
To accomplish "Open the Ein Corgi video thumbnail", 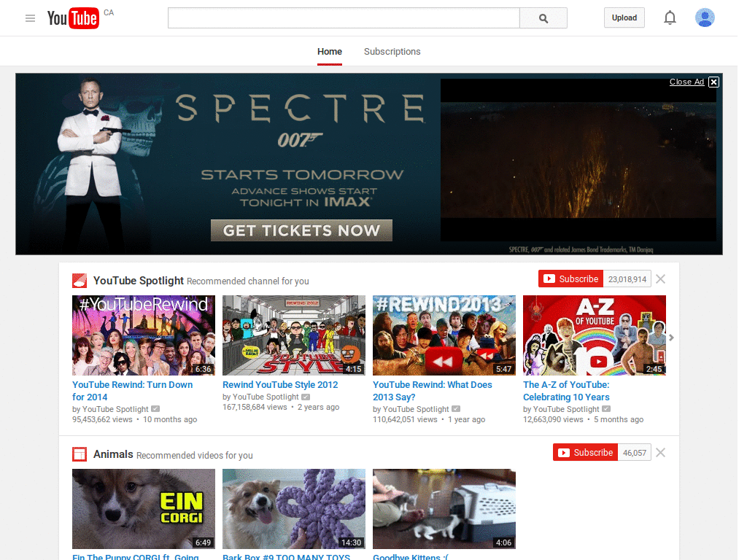I will [x=144, y=509].
